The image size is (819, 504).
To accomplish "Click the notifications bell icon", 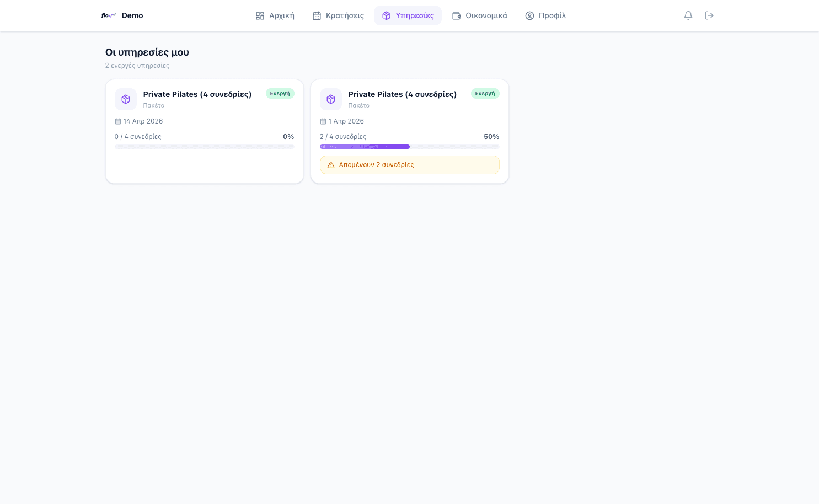I will point(688,15).
